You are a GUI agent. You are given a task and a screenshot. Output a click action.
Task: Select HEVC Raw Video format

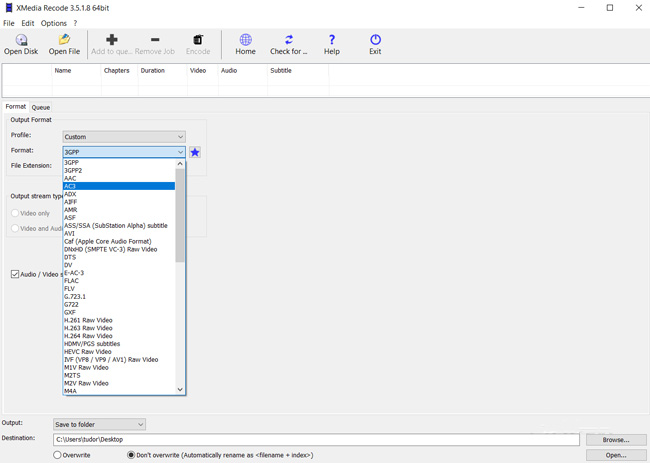pyautogui.click(x=119, y=351)
